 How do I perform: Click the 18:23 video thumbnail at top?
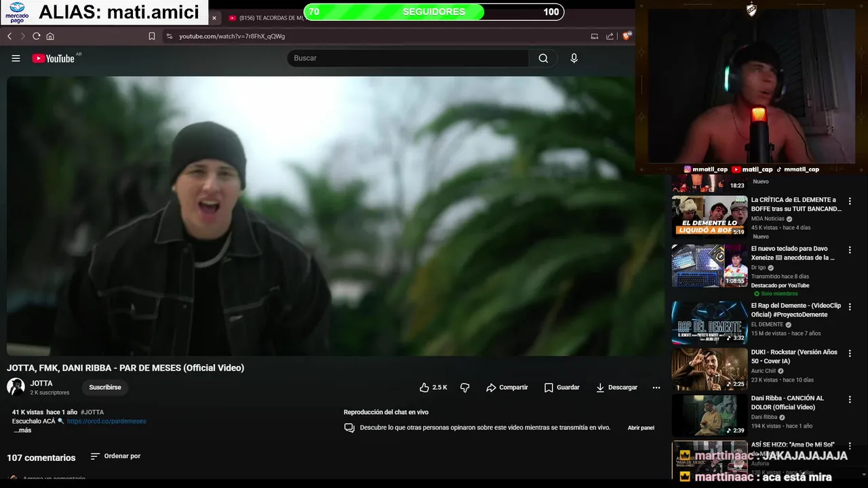tap(709, 184)
